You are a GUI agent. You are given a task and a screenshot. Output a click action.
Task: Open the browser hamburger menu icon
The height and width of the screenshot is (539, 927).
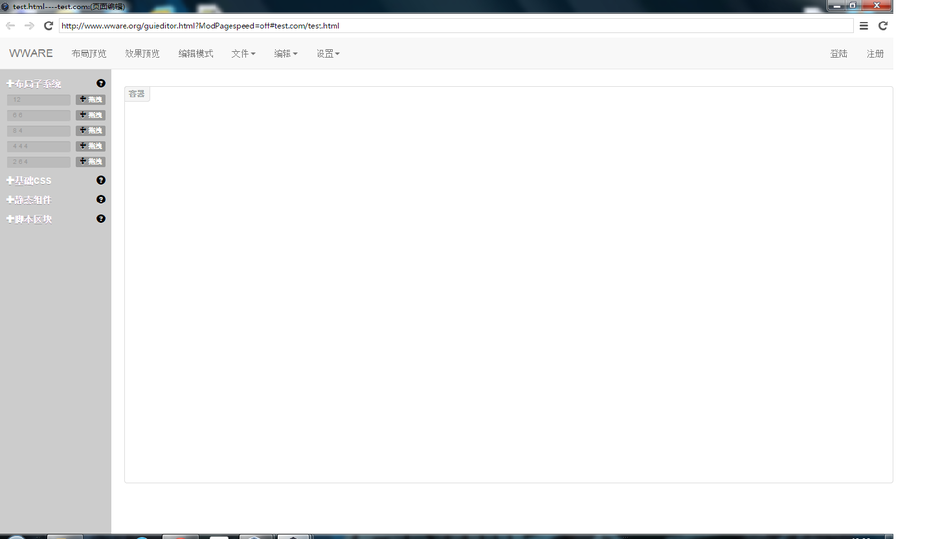pos(864,26)
